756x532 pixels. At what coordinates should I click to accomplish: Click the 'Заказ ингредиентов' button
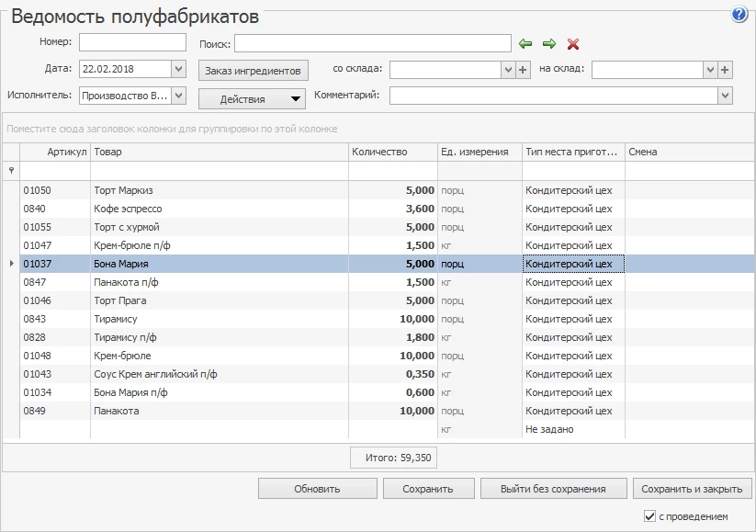click(x=253, y=70)
